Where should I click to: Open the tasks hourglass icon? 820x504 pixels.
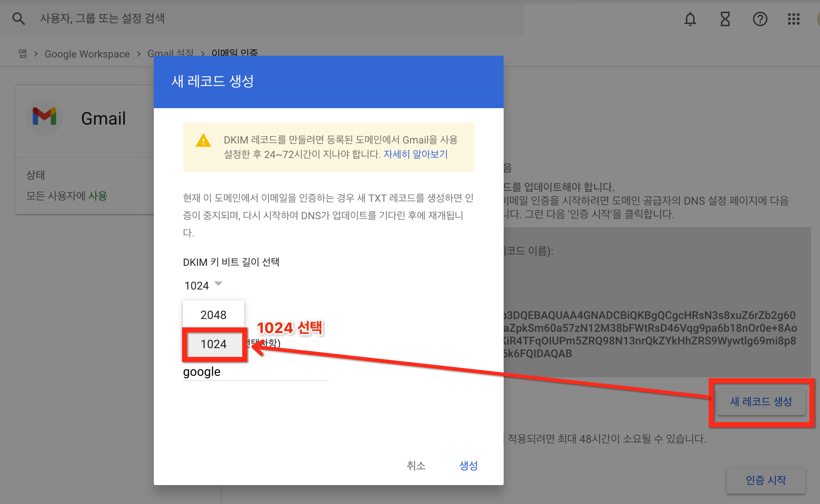725,19
